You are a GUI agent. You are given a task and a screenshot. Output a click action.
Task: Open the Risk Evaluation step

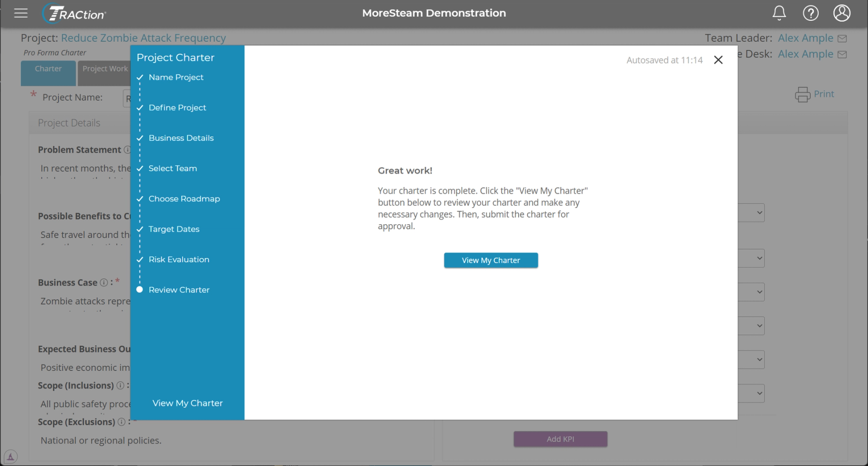[179, 260]
